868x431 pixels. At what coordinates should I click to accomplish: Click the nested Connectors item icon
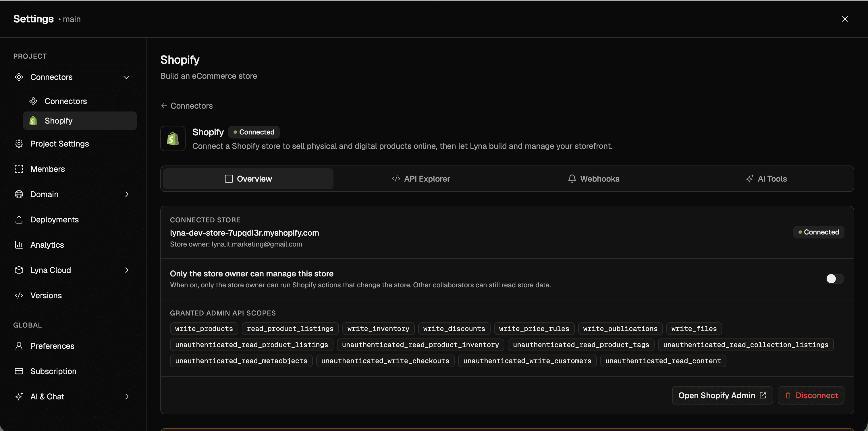coord(33,101)
